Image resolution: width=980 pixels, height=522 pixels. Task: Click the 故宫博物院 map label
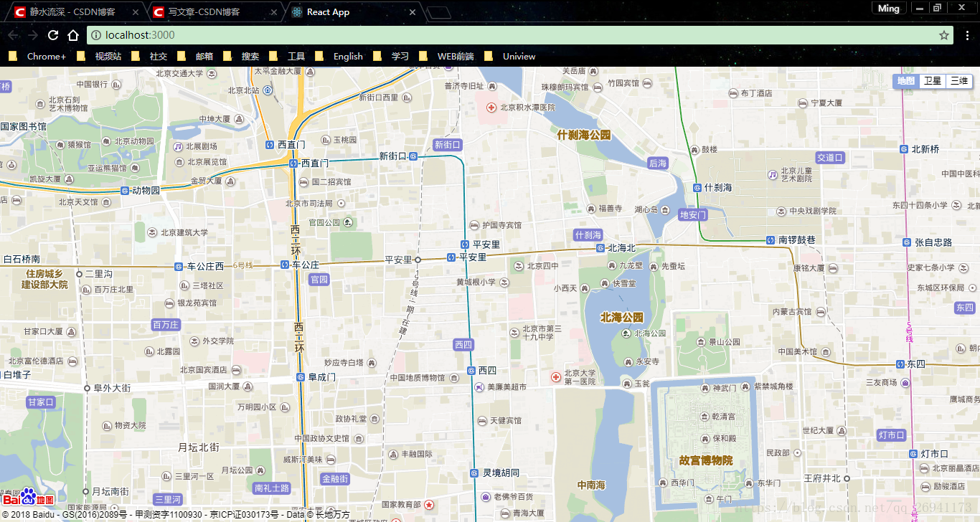pyautogui.click(x=706, y=460)
